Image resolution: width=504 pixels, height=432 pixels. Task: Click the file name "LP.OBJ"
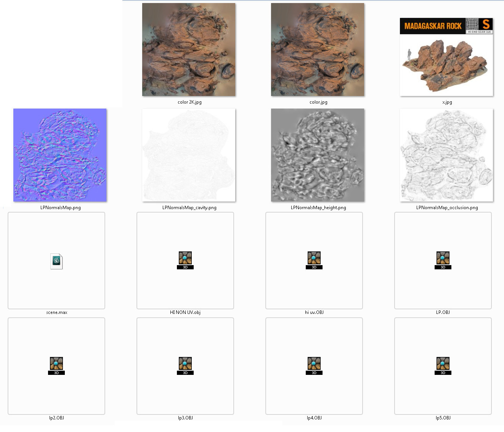(x=443, y=312)
